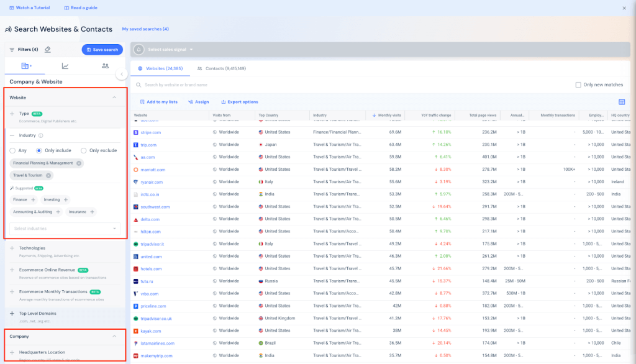Viewport: 636px width, 364px height.
Task: Remove the Financial Planning & Management tag
Action: (x=79, y=163)
